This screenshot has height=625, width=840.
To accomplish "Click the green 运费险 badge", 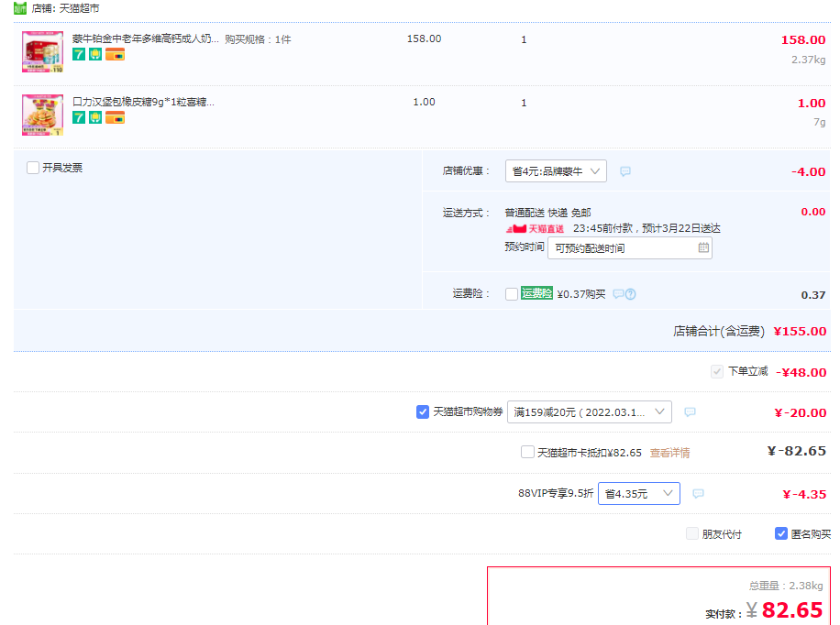I will coord(536,293).
